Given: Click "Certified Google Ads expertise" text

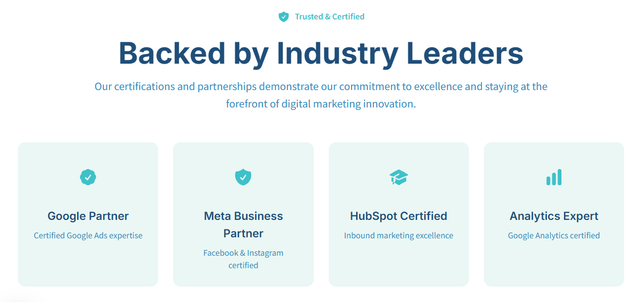Looking at the screenshot, I should [x=88, y=235].
